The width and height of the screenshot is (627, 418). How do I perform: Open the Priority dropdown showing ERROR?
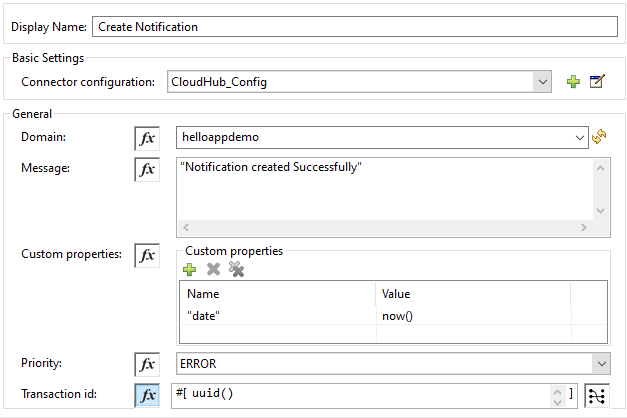tap(600, 364)
